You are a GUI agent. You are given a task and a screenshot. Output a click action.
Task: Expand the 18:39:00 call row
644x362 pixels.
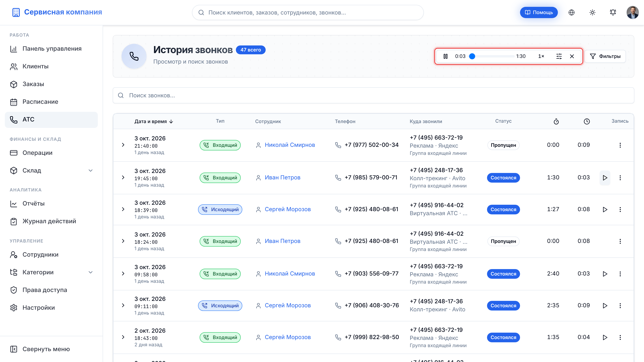coord(123,209)
